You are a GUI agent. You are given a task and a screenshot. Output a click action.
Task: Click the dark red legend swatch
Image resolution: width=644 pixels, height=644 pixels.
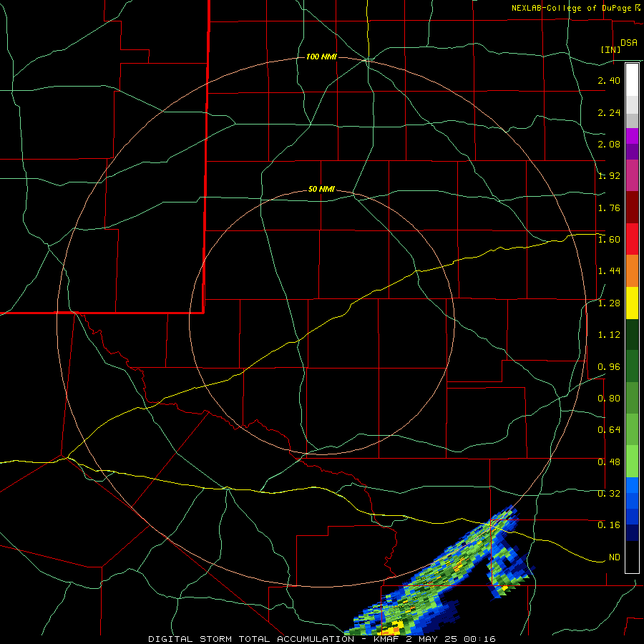click(x=632, y=208)
